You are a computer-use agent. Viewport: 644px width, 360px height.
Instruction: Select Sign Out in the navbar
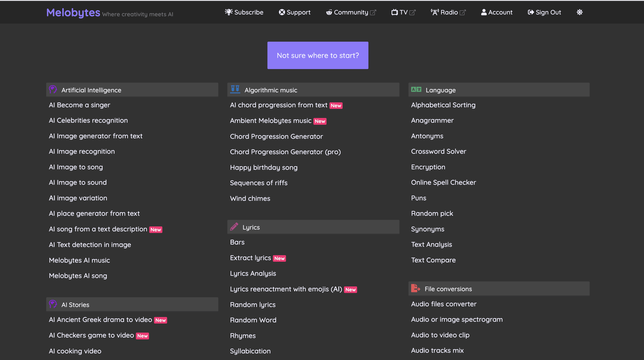(x=544, y=12)
